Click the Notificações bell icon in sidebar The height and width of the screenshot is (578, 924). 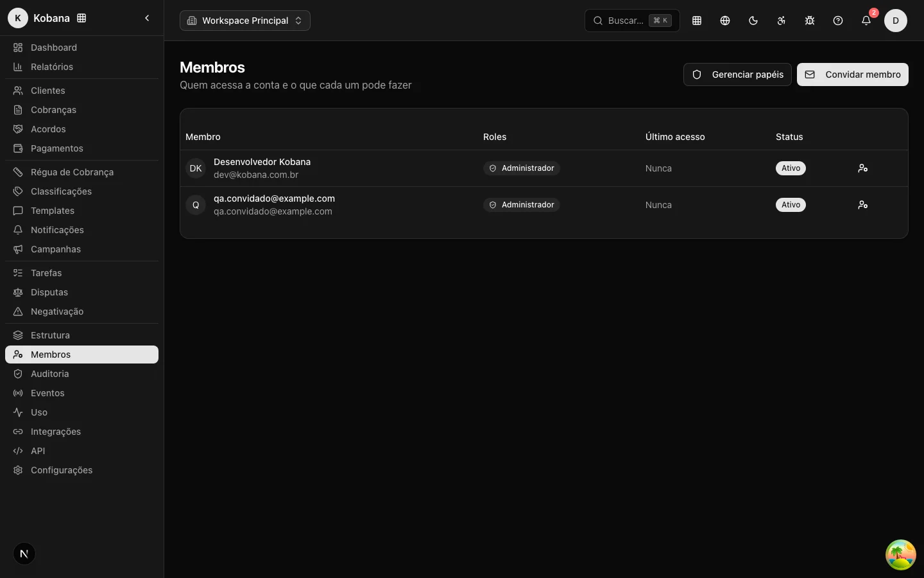18,230
